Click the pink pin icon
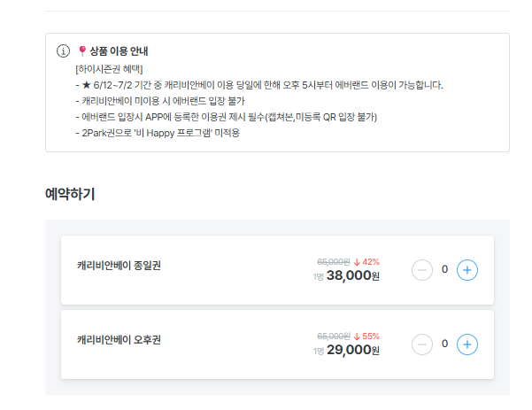This screenshot has width=532, height=410. (x=81, y=50)
